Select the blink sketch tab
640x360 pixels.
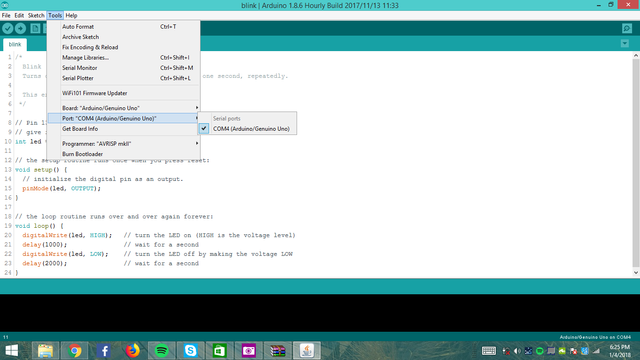tap(15, 44)
